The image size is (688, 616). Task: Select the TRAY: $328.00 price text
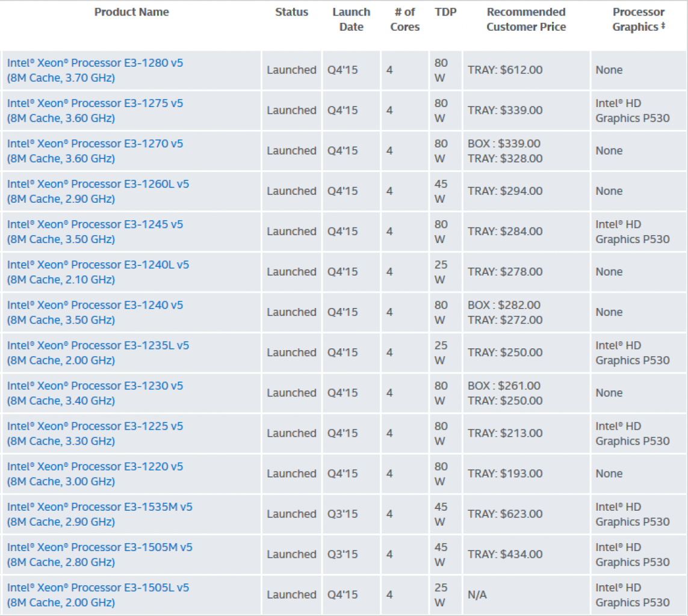click(x=505, y=158)
